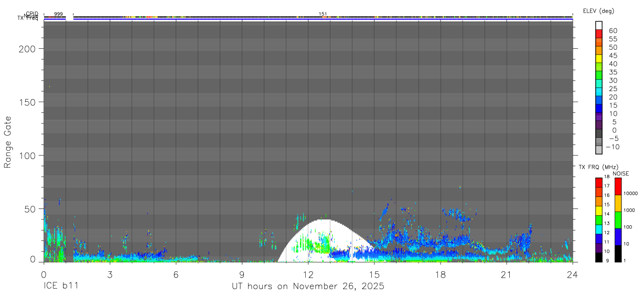Click the '100' range gate tick label
Screen dimensions: 644x297
(28, 156)
